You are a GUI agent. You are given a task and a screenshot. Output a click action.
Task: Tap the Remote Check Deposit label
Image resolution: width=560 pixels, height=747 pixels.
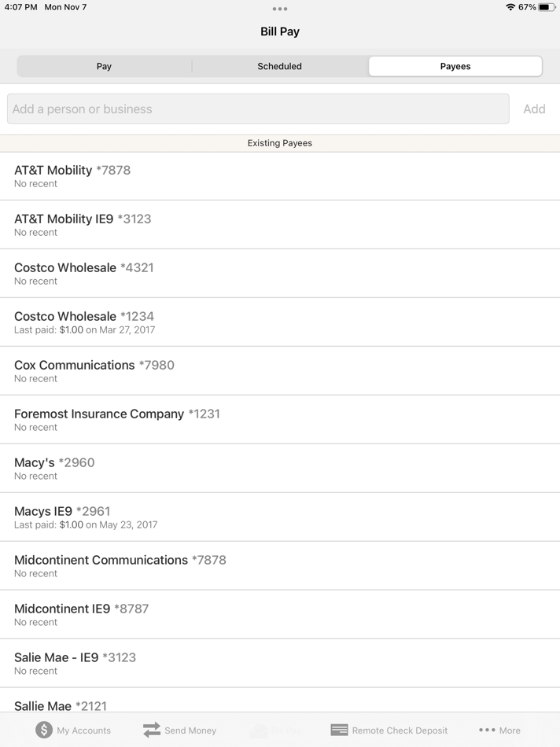(x=400, y=730)
